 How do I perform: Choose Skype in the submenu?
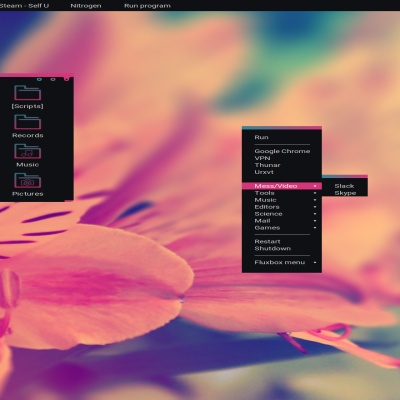(345, 193)
